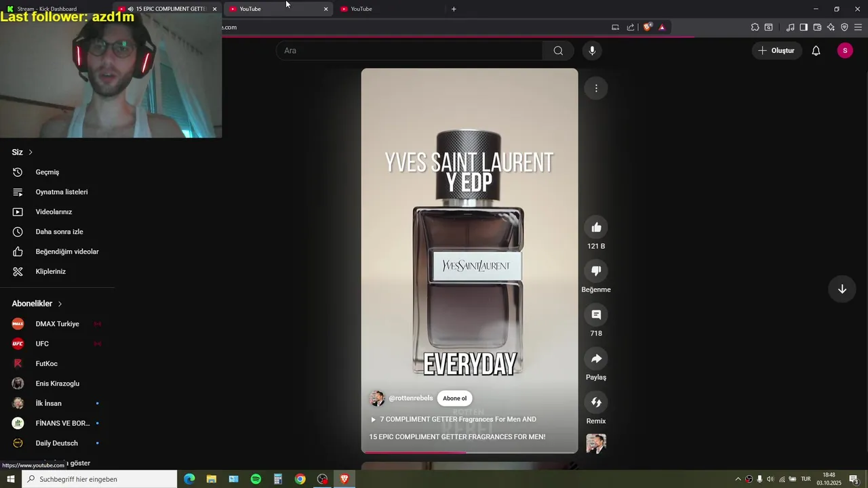This screenshot has height=488, width=868.
Task: Open Google Chrome from taskbar
Action: click(300, 479)
